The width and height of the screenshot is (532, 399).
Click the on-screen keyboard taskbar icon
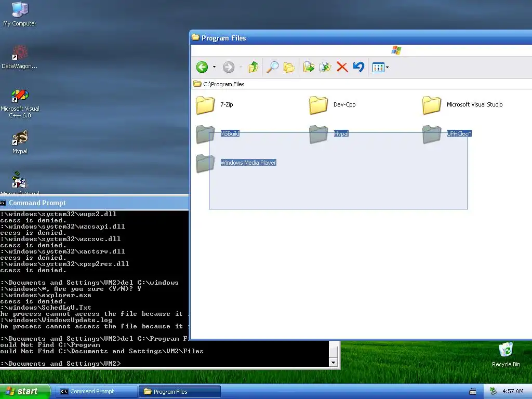pyautogui.click(x=473, y=392)
